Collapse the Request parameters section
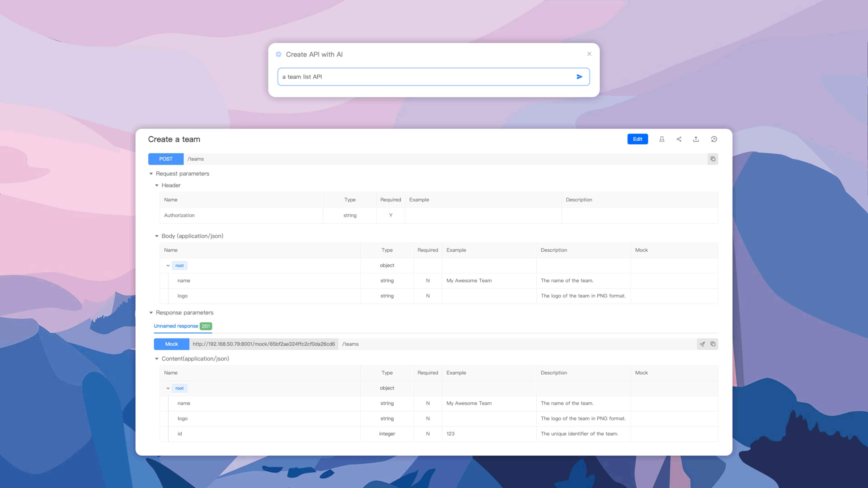Screen dimensions: 868x488 click(x=151, y=174)
